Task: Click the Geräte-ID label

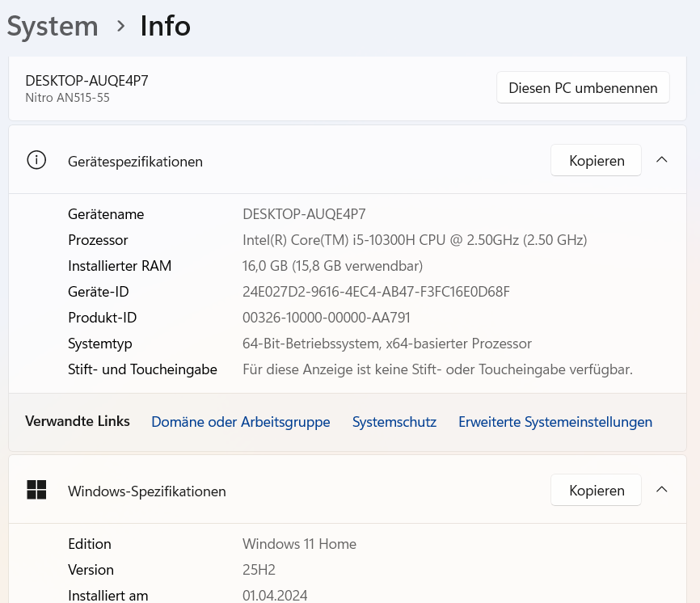Action: click(99, 292)
